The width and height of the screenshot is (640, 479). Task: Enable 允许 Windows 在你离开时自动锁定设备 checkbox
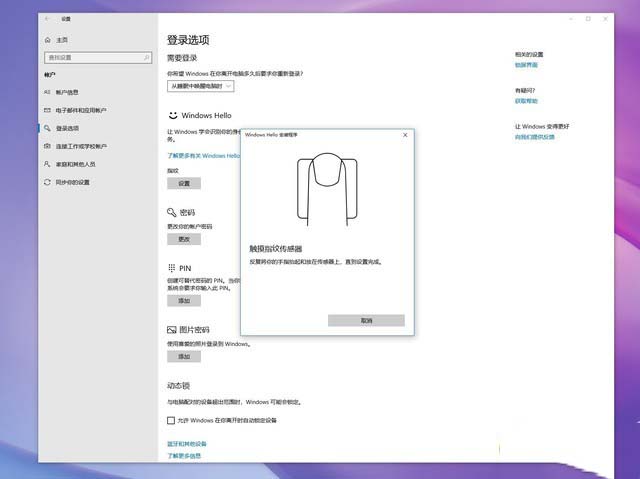tap(171, 420)
